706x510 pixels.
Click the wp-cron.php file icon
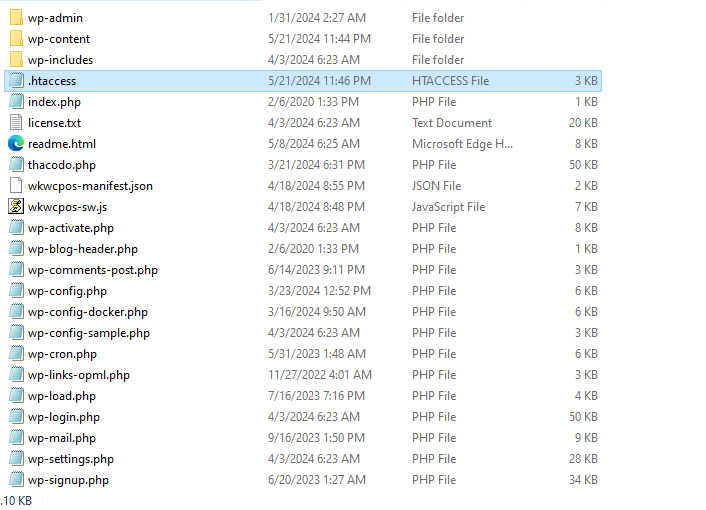(16, 354)
